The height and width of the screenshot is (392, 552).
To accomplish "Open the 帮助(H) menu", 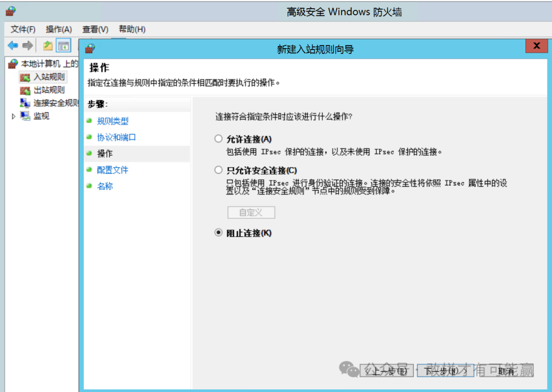I will pos(132,29).
